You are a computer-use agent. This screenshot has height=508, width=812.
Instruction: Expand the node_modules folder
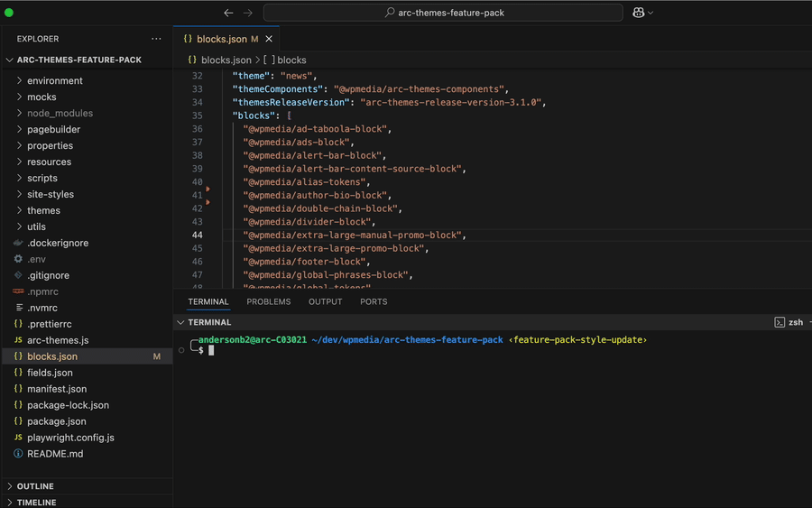click(19, 113)
